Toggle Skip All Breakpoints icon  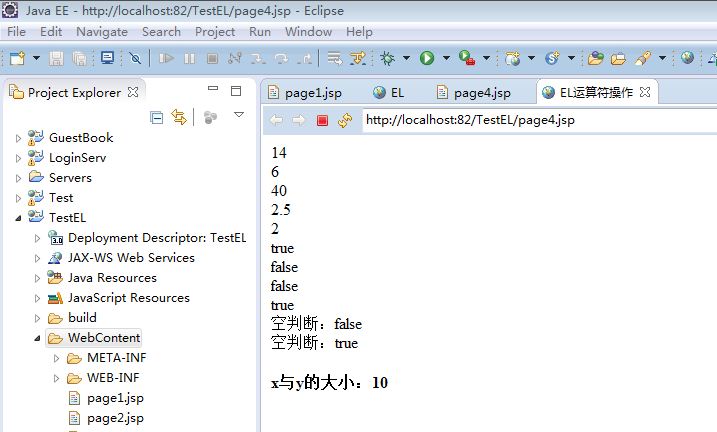(x=135, y=59)
